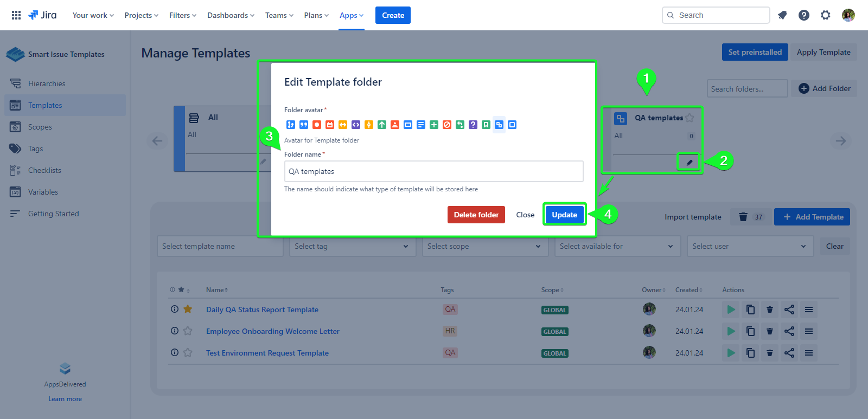Open the notifications icon in the top bar
868x419 pixels.
tap(782, 15)
